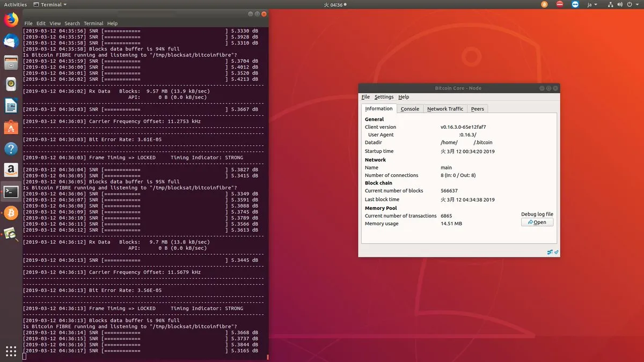Open the Help question-mark dock icon
The width and height of the screenshot is (644, 362).
coord(11,149)
